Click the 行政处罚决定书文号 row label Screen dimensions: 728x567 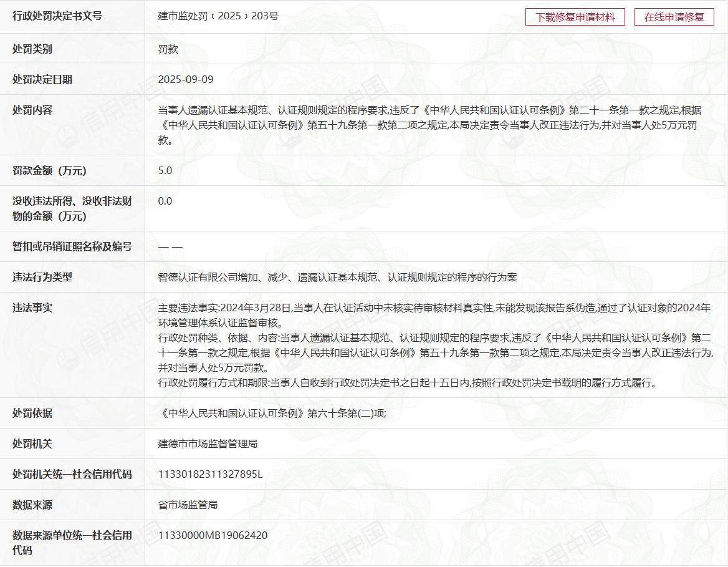pos(57,16)
